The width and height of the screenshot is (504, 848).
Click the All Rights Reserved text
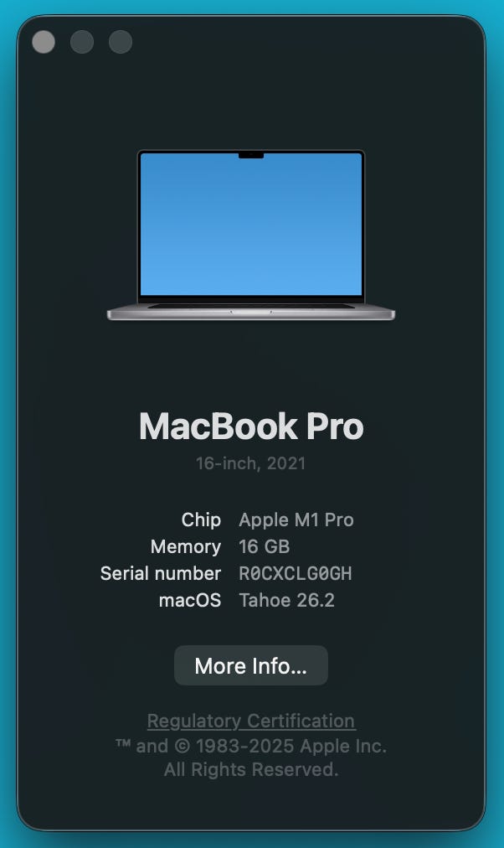pos(251,769)
